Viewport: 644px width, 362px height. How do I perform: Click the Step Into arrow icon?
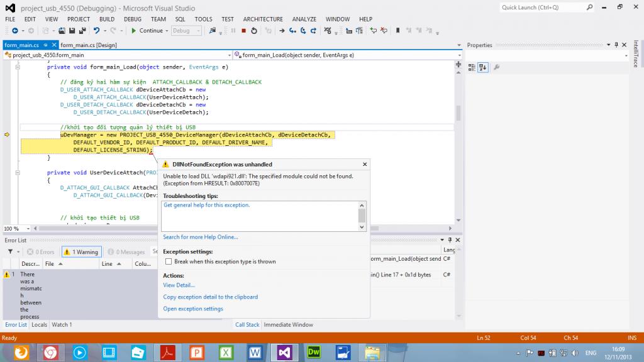click(x=293, y=31)
